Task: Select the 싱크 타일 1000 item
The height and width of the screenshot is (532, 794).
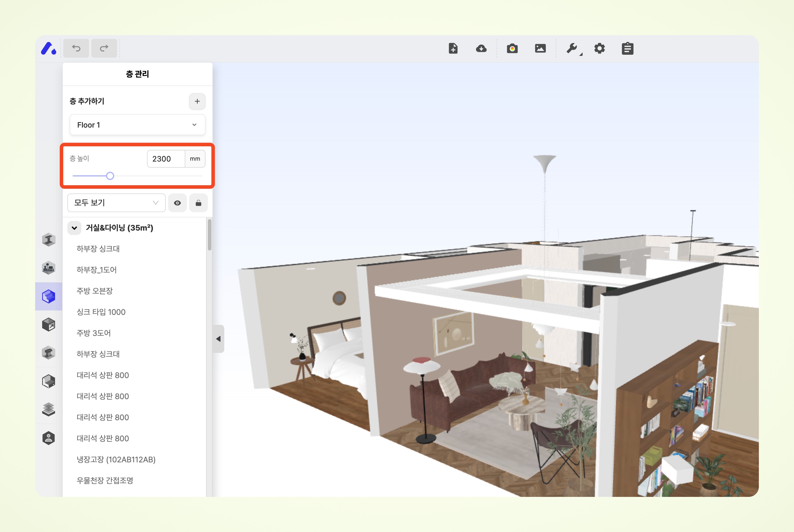Action: 101,312
